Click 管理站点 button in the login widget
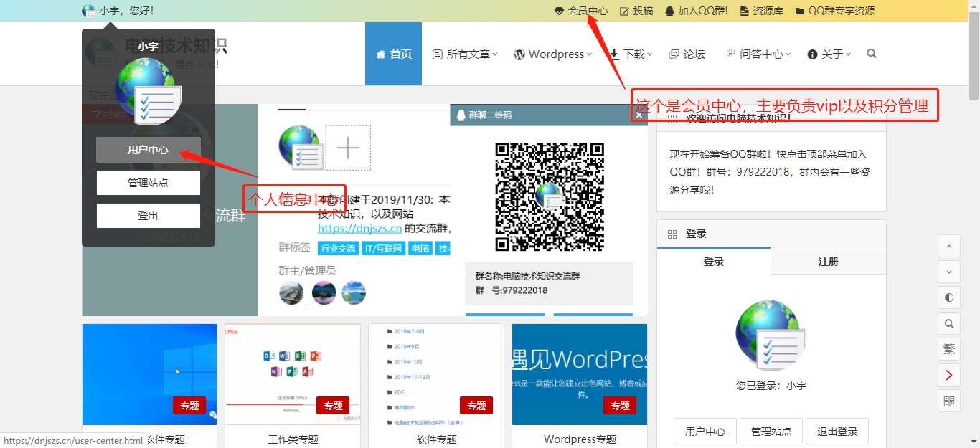This screenshot has height=448, width=980. (771, 432)
